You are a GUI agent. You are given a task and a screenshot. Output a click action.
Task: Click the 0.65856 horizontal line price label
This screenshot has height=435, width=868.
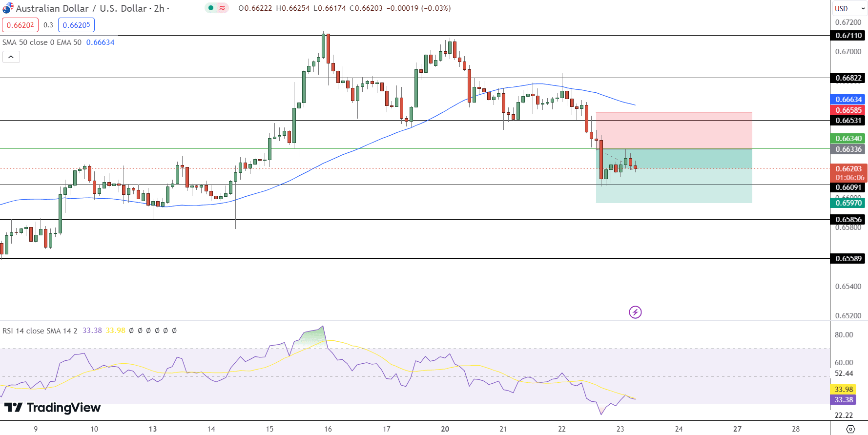848,220
